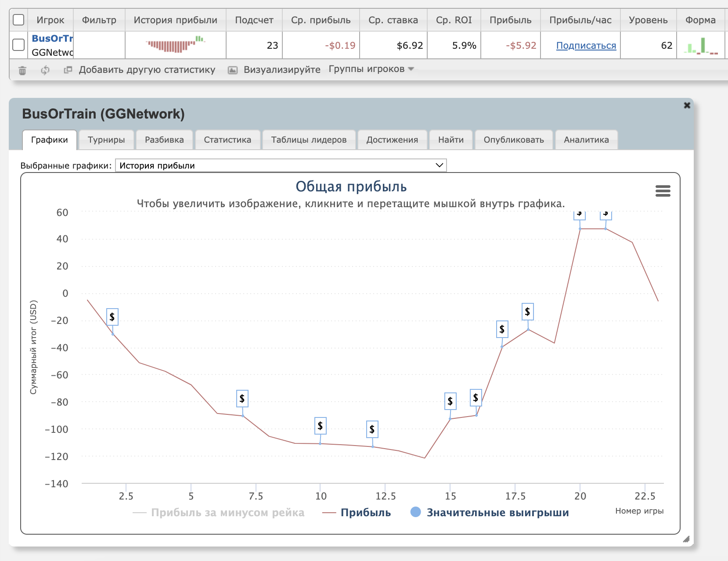Open the Статистика tab
This screenshot has width=728, height=561.
(x=227, y=140)
